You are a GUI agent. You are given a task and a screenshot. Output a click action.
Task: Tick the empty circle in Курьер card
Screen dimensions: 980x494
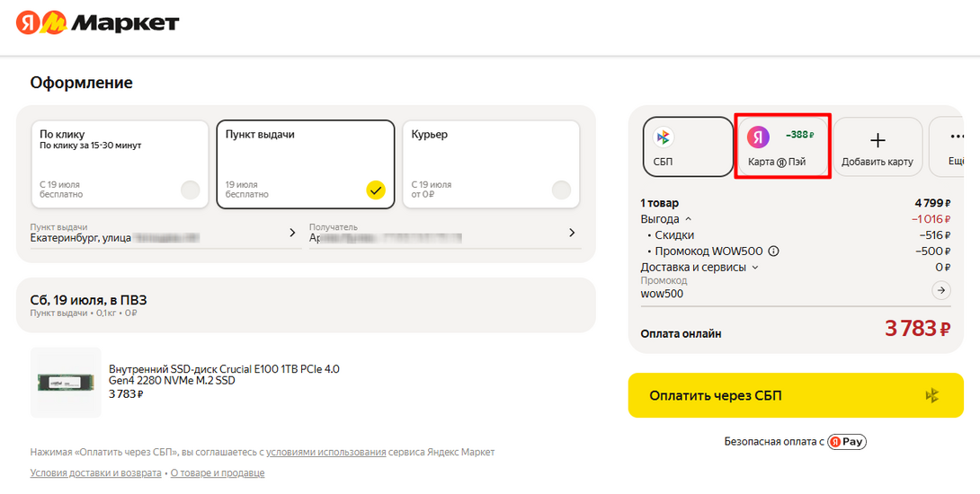pyautogui.click(x=561, y=190)
